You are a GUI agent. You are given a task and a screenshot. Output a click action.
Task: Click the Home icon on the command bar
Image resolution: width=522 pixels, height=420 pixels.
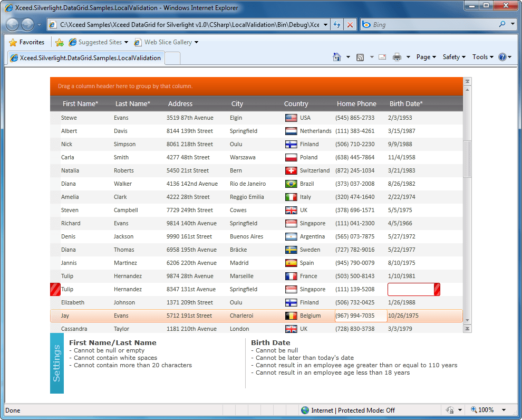336,56
